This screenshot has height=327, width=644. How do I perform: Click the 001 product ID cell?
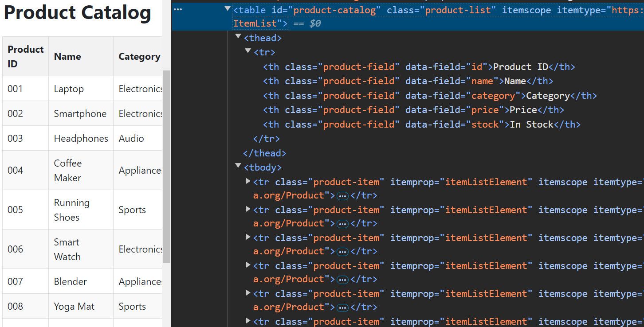tap(26, 89)
